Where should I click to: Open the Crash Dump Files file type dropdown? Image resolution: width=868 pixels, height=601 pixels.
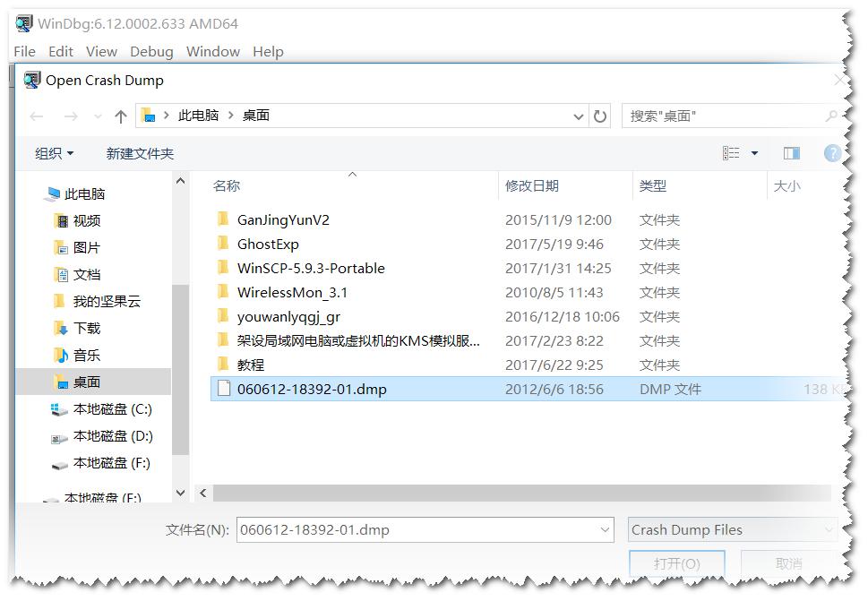coord(732,529)
